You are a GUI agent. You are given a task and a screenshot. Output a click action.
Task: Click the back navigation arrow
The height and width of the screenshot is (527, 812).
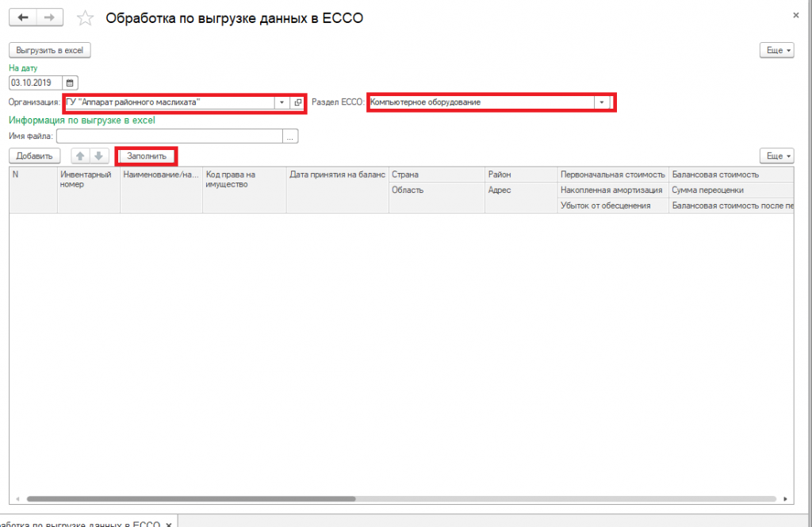[23, 17]
